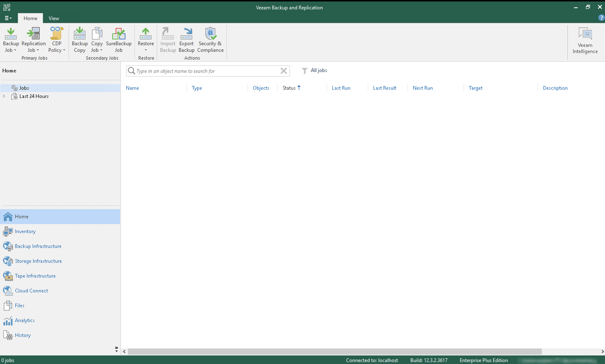This screenshot has width=605, height=364.
Task: Focus the object name search field
Action: pyautogui.click(x=208, y=71)
